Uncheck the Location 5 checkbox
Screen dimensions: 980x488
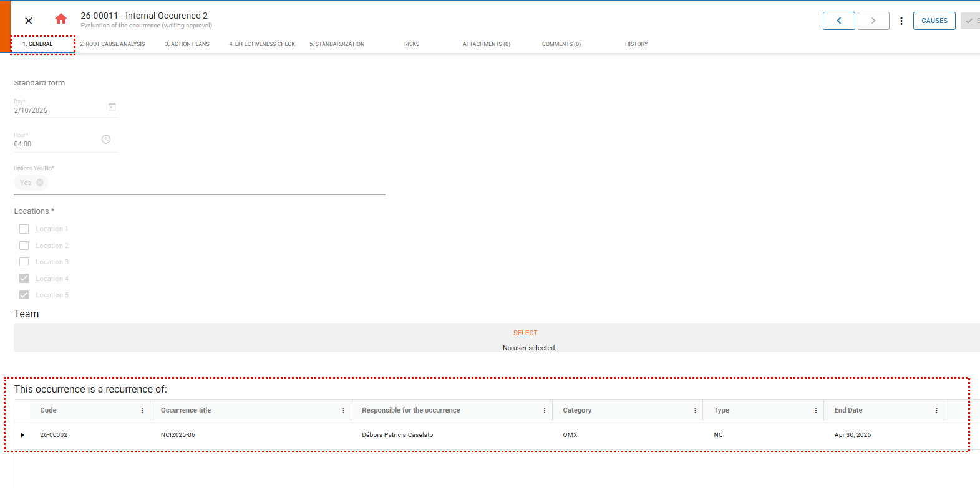[x=24, y=295]
